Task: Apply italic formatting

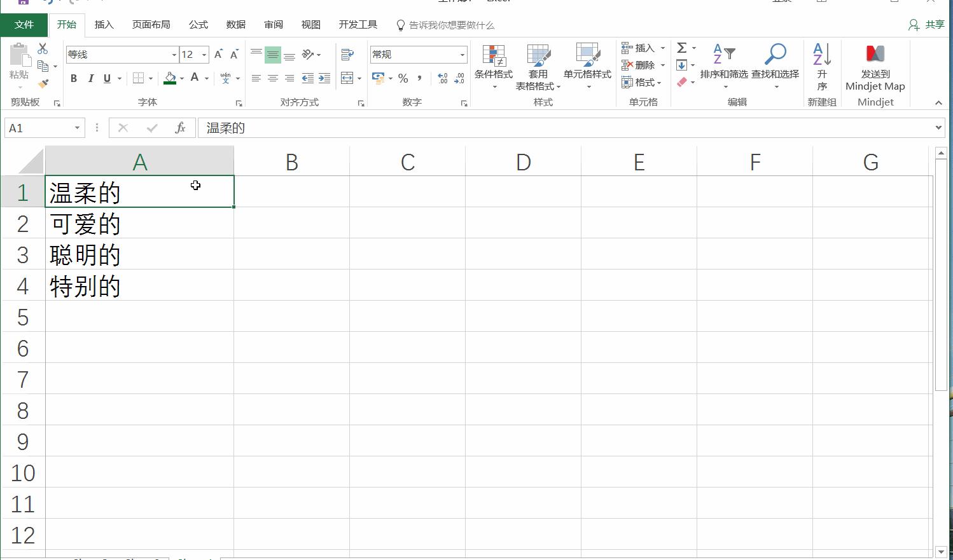Action: [91, 78]
